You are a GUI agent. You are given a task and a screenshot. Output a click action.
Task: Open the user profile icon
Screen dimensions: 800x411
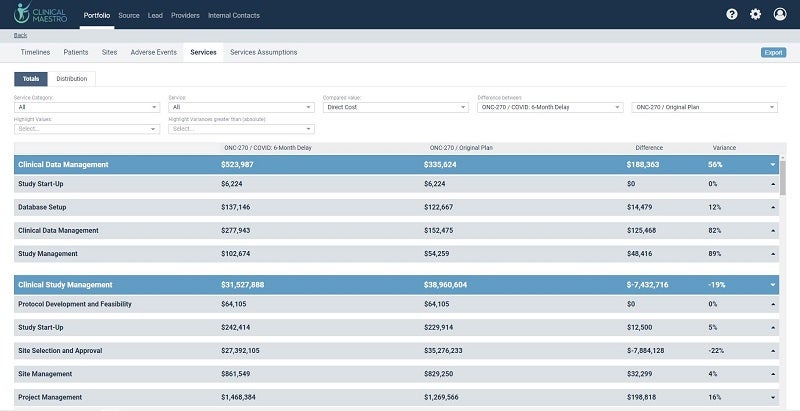pos(780,15)
